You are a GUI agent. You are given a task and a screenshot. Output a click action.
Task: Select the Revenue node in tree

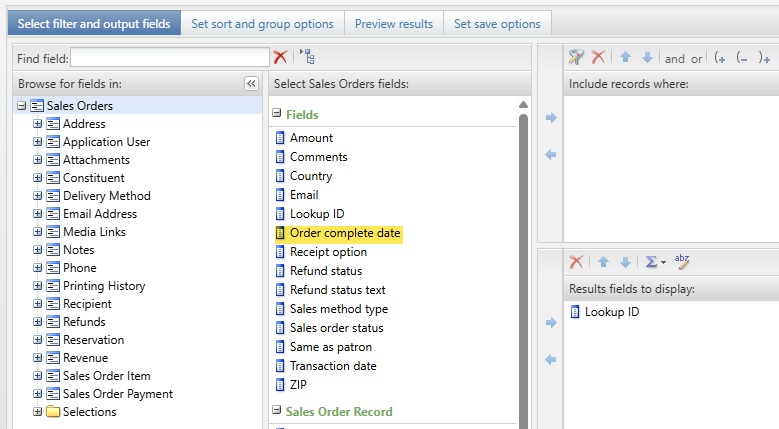85,358
